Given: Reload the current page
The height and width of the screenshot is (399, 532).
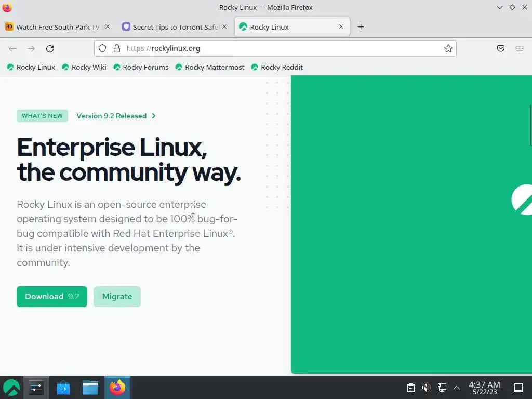Looking at the screenshot, I should point(50,48).
